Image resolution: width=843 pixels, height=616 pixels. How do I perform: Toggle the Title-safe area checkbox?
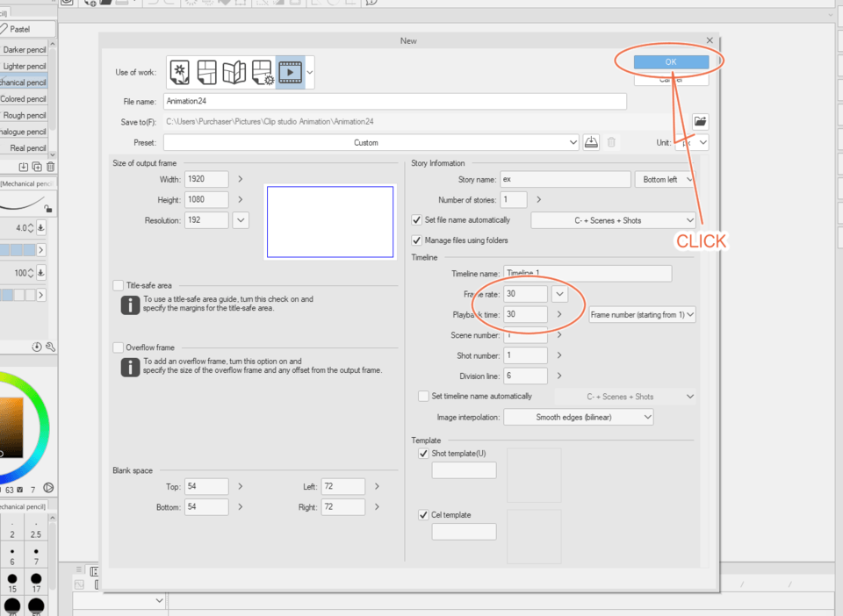tap(119, 285)
